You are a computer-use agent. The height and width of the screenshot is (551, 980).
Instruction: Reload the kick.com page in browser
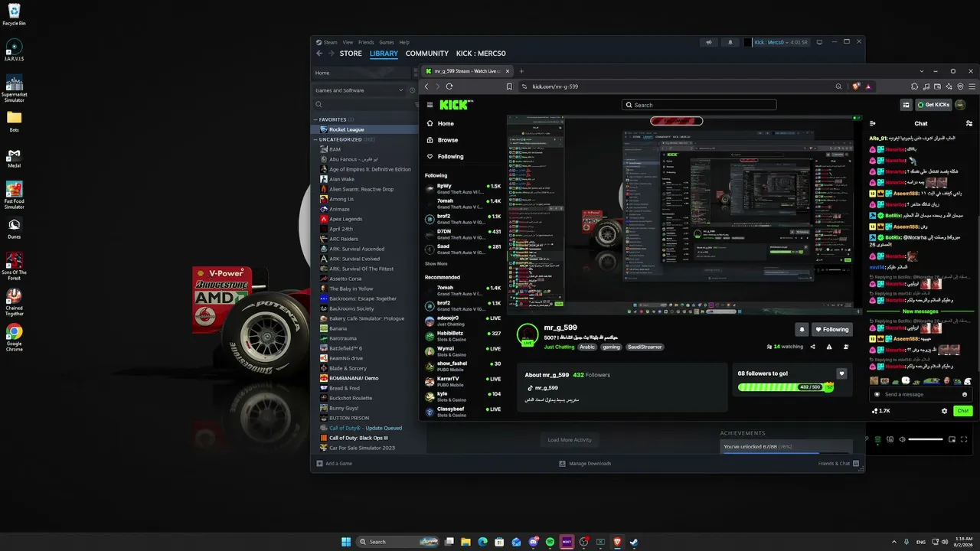pyautogui.click(x=449, y=86)
